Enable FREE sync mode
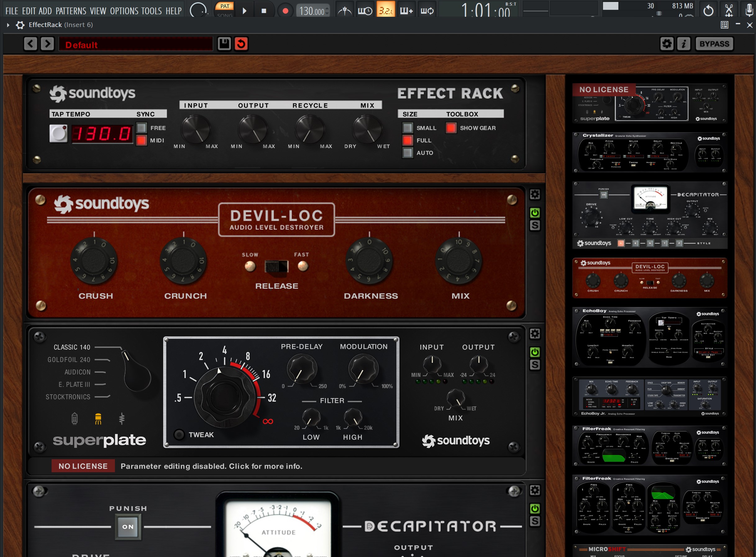Screen dimensions: 756x557 pyautogui.click(x=141, y=128)
